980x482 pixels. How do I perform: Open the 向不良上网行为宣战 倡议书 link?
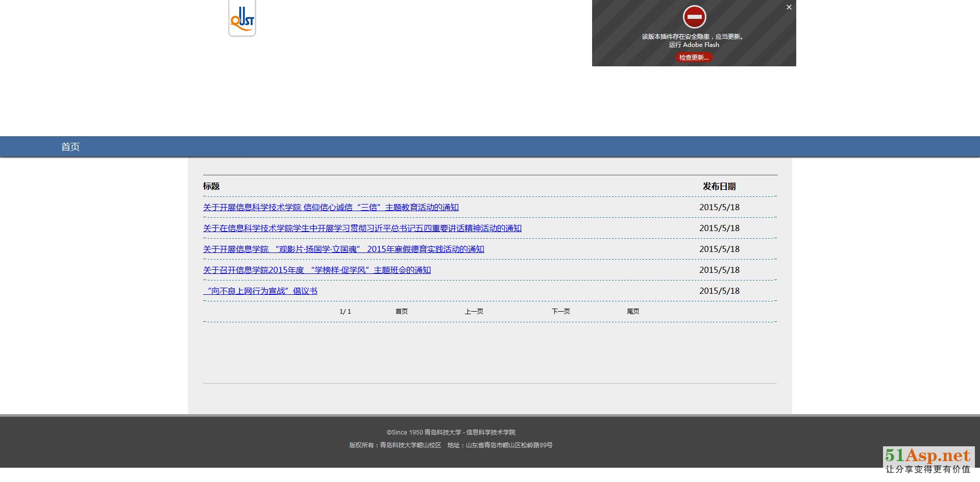point(260,291)
